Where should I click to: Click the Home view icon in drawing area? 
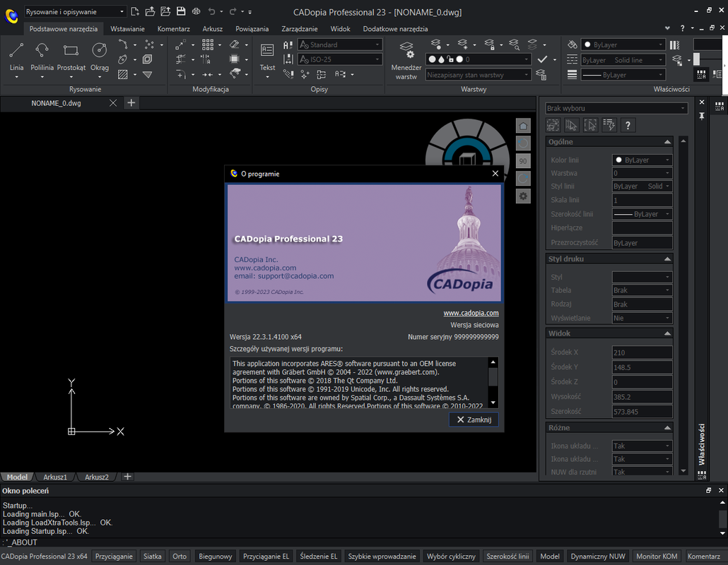tap(523, 126)
